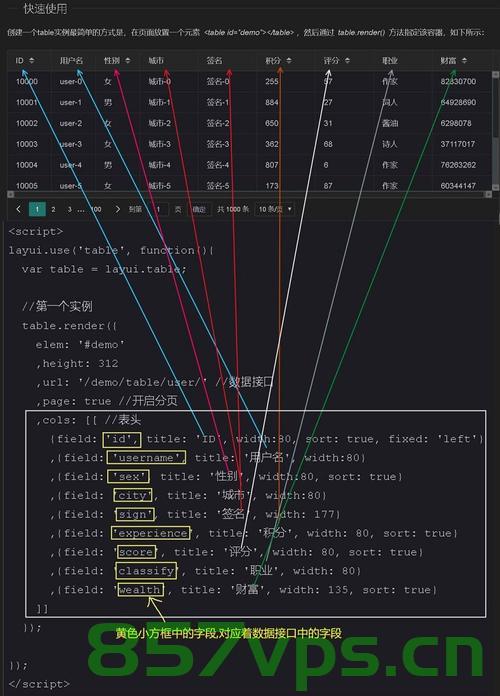Click the 签名-1 cell

(x=218, y=102)
